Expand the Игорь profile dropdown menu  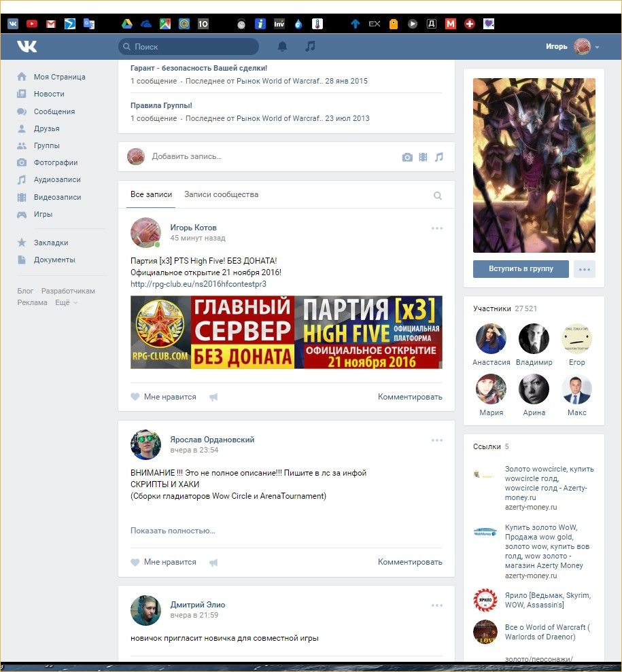click(597, 47)
